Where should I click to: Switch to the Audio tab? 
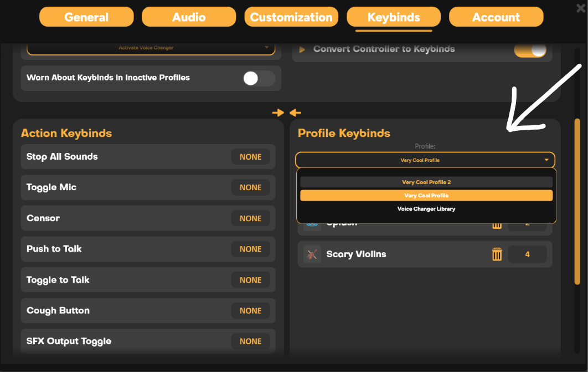click(x=189, y=17)
